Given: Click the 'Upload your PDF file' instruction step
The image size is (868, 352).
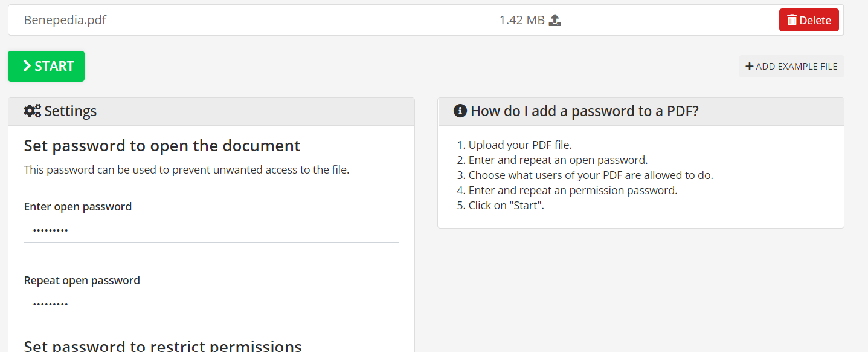Looking at the screenshot, I should pos(520,145).
